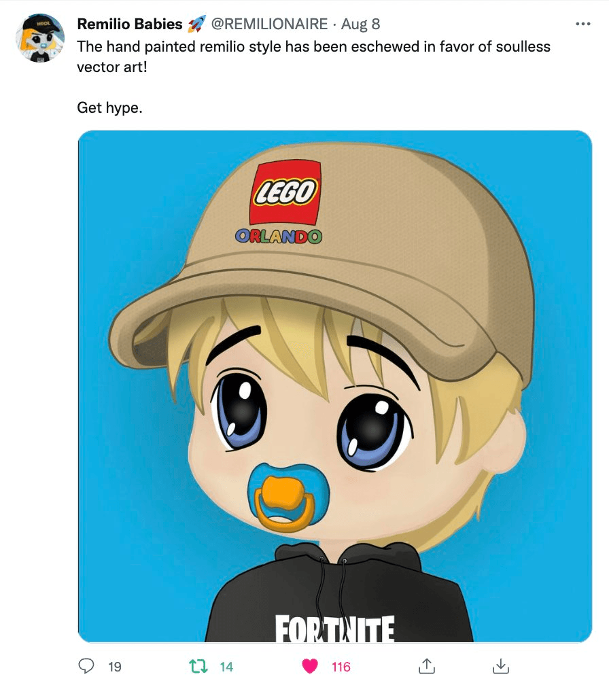This screenshot has width=609, height=700.
Task: Click the LEGO logo on the cap
Action: (285, 192)
